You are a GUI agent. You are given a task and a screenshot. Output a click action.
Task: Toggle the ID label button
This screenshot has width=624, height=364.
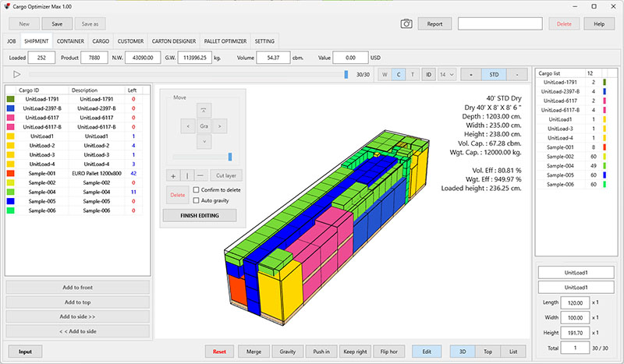[428, 74]
